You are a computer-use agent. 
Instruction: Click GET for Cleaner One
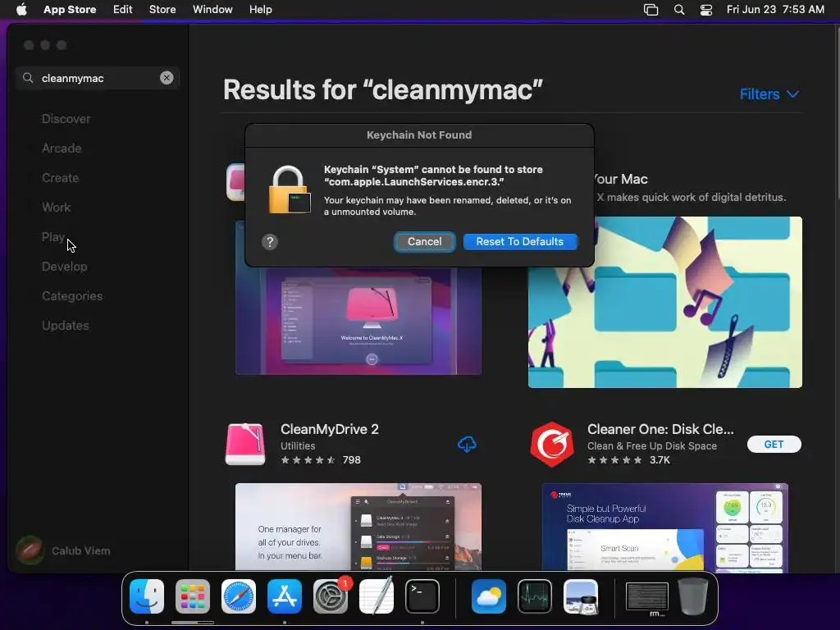pos(774,444)
